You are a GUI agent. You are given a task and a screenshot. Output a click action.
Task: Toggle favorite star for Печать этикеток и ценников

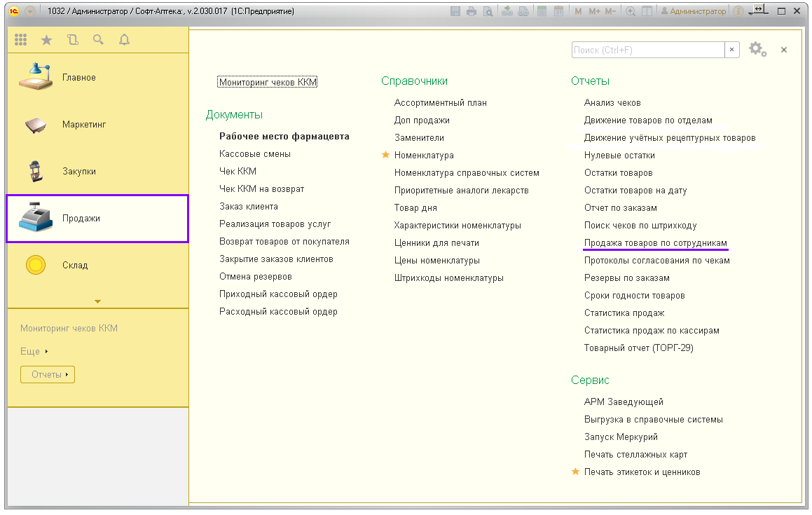coord(576,472)
